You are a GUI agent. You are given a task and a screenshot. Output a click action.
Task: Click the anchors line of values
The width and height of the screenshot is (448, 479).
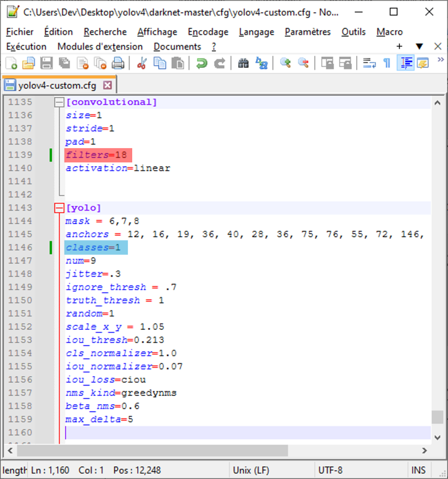(245, 235)
